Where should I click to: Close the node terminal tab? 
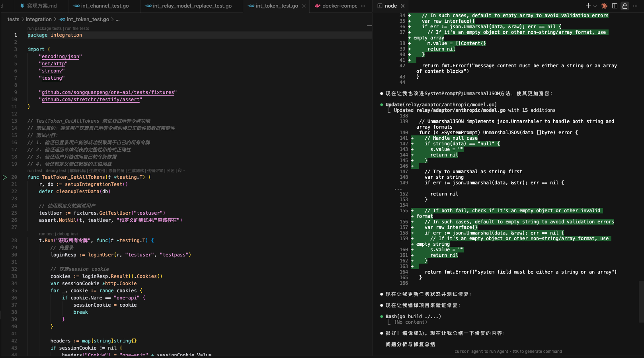point(403,6)
